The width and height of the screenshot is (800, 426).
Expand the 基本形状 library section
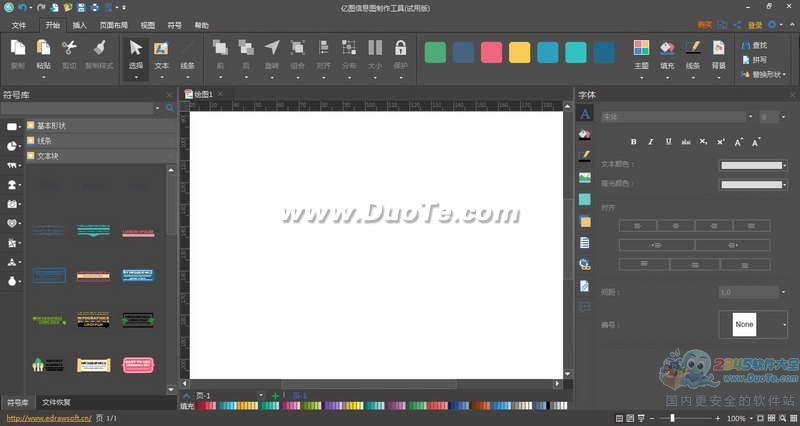coord(102,126)
